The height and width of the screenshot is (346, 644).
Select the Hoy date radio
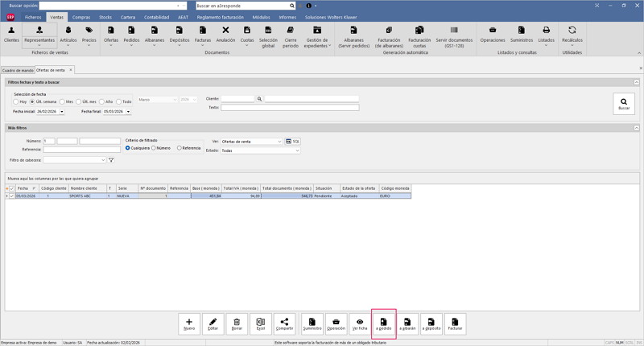click(15, 102)
